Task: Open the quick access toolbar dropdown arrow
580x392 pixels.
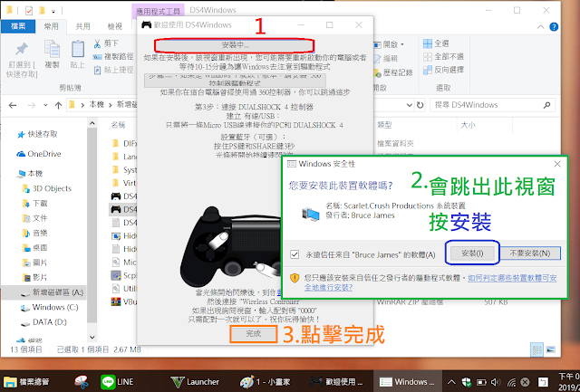Action: [x=53, y=12]
